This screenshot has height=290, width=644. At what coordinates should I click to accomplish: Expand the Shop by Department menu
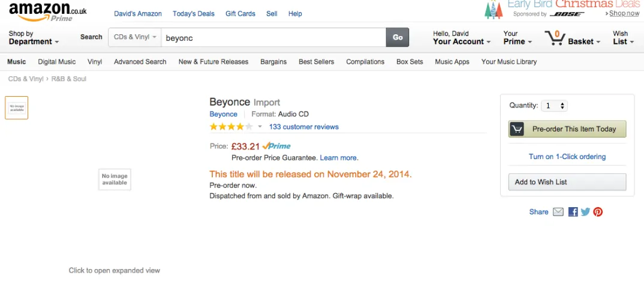click(34, 38)
